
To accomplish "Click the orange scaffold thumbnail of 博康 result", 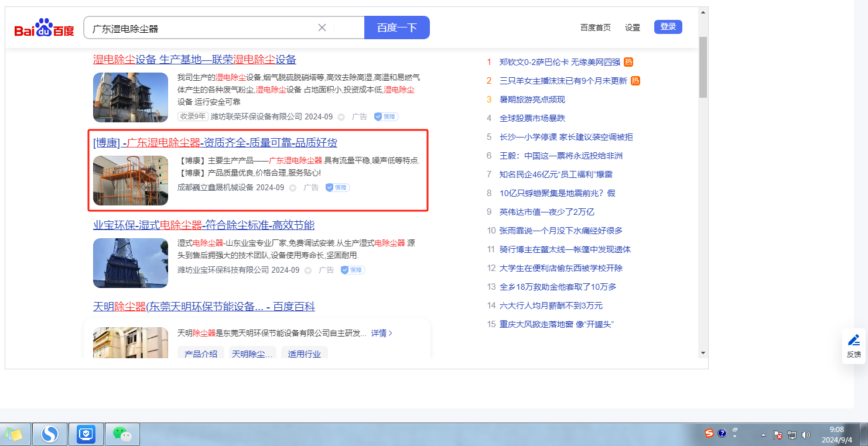I will click(x=131, y=180).
